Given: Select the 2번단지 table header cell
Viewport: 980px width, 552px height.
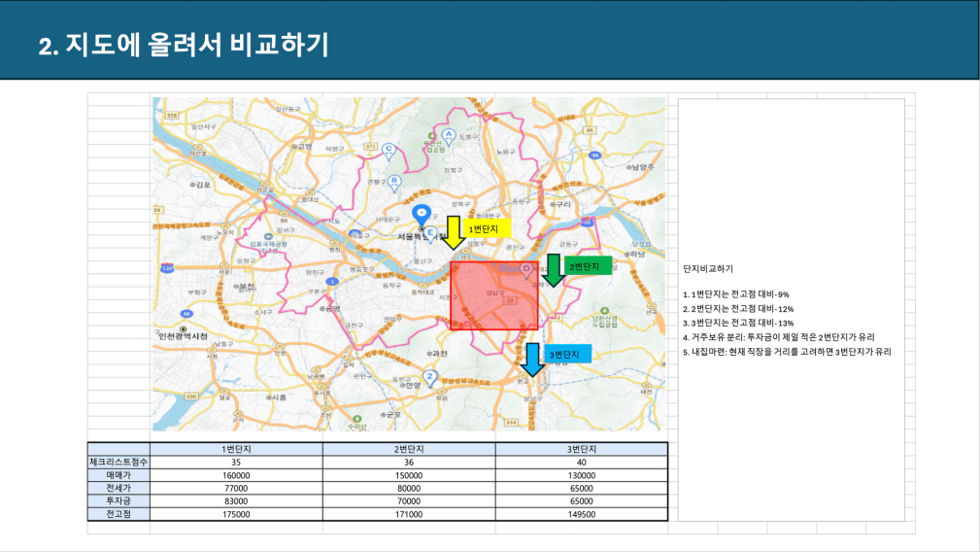Looking at the screenshot, I should [409, 449].
